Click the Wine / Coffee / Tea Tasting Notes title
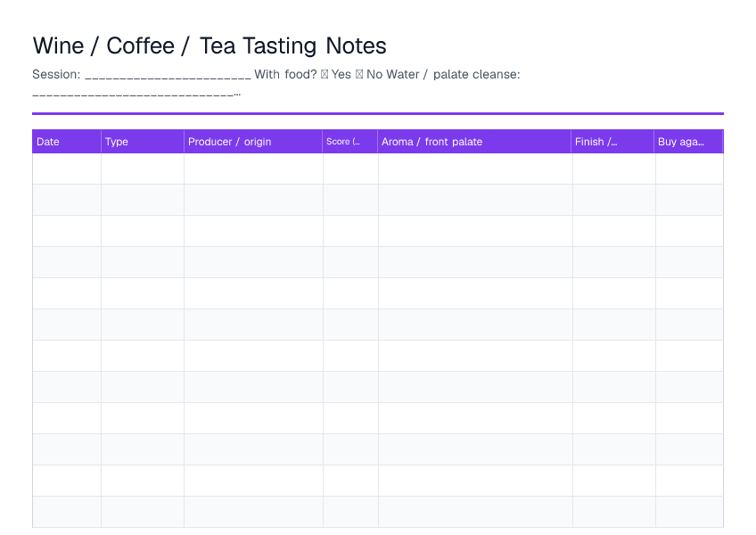756x535 pixels. pos(210,46)
